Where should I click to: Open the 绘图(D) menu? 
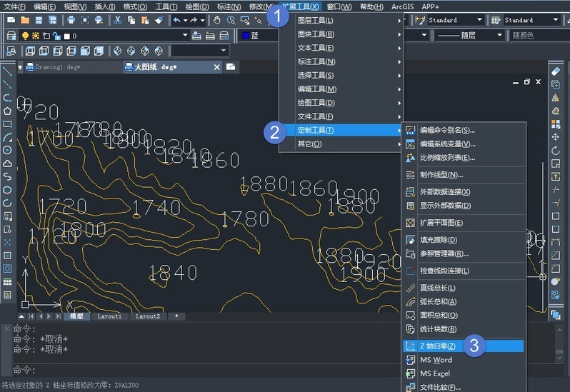197,7
